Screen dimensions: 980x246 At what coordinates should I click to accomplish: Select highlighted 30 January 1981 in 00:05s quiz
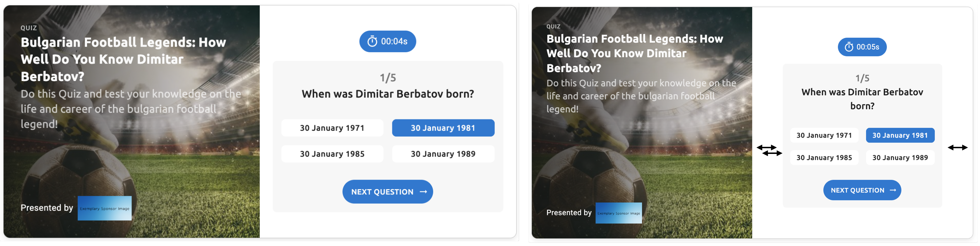[900, 135]
